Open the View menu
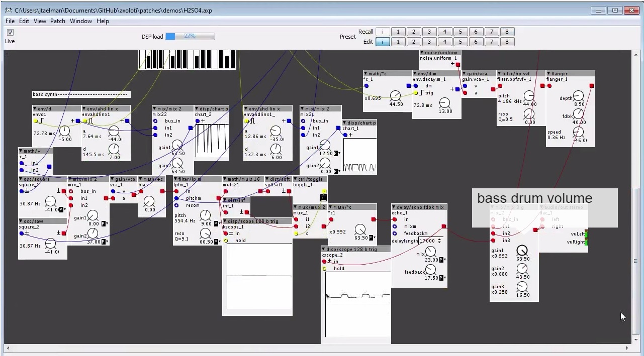Viewport: 644px width, 356px height. (40, 21)
